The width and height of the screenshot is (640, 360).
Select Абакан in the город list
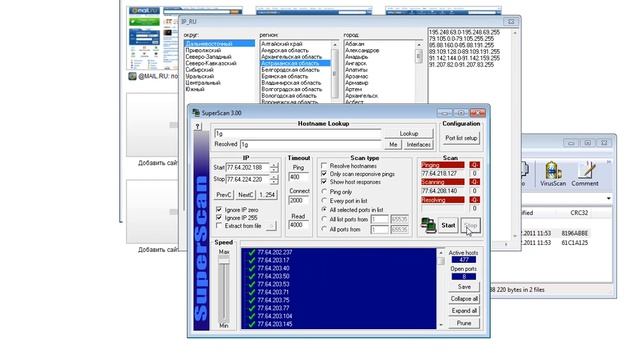[x=355, y=44]
